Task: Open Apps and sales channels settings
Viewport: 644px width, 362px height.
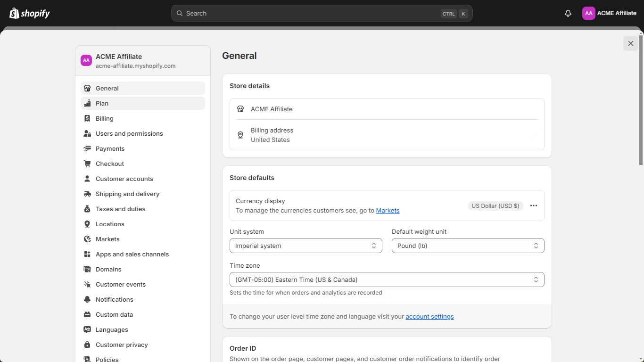Action: (143, 254)
